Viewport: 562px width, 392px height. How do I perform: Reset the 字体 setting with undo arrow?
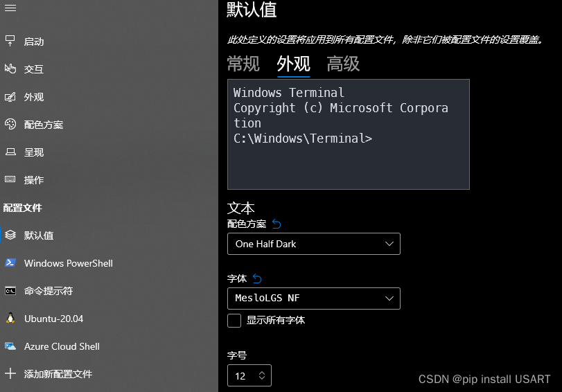[x=258, y=278]
